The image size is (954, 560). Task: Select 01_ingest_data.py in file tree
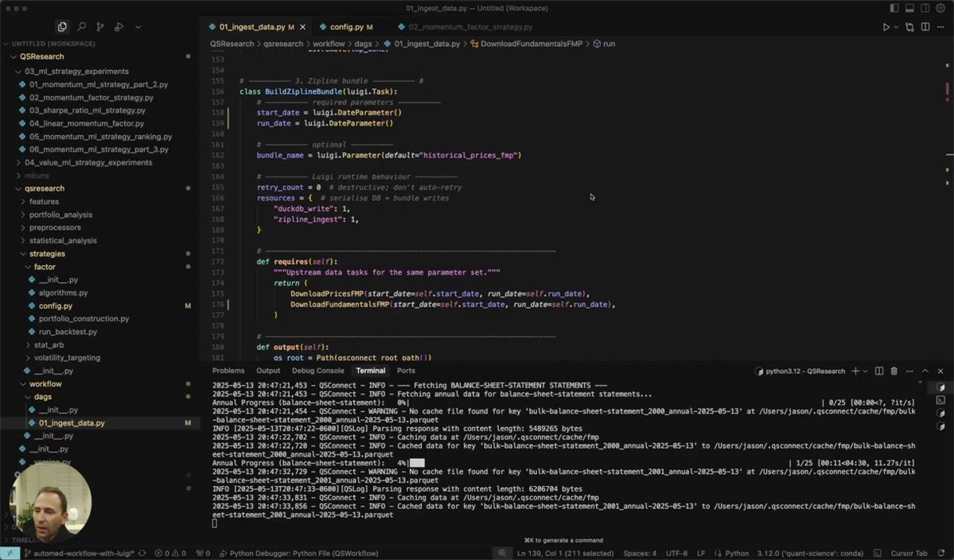click(71, 422)
